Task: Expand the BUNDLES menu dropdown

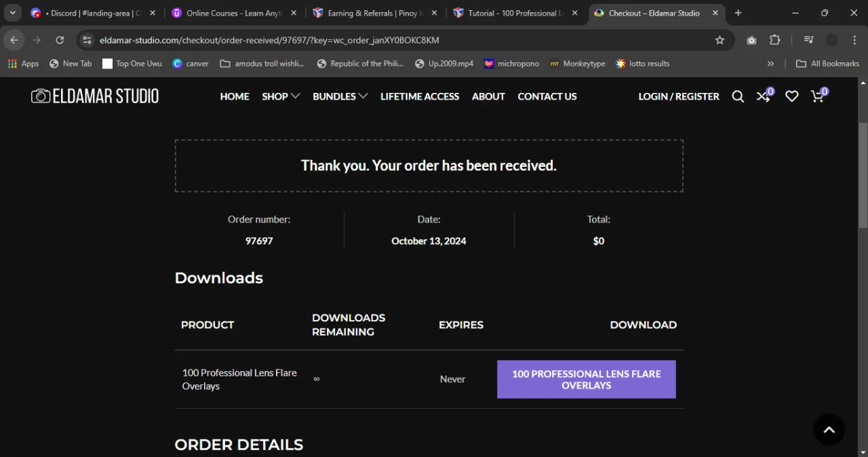Action: 340,96
